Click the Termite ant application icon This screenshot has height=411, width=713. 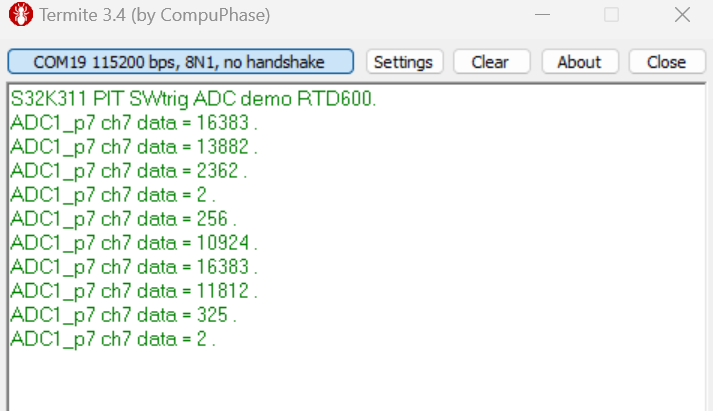coord(20,15)
